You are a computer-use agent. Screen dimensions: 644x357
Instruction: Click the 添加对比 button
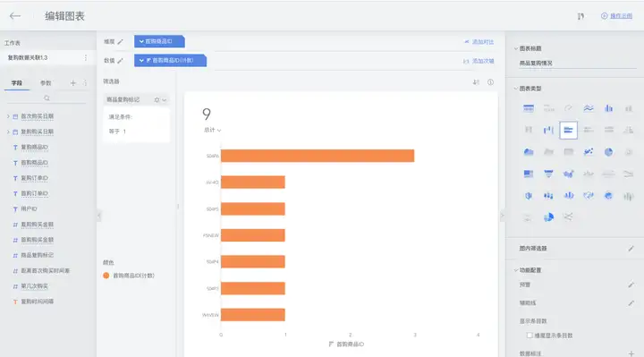coord(479,42)
